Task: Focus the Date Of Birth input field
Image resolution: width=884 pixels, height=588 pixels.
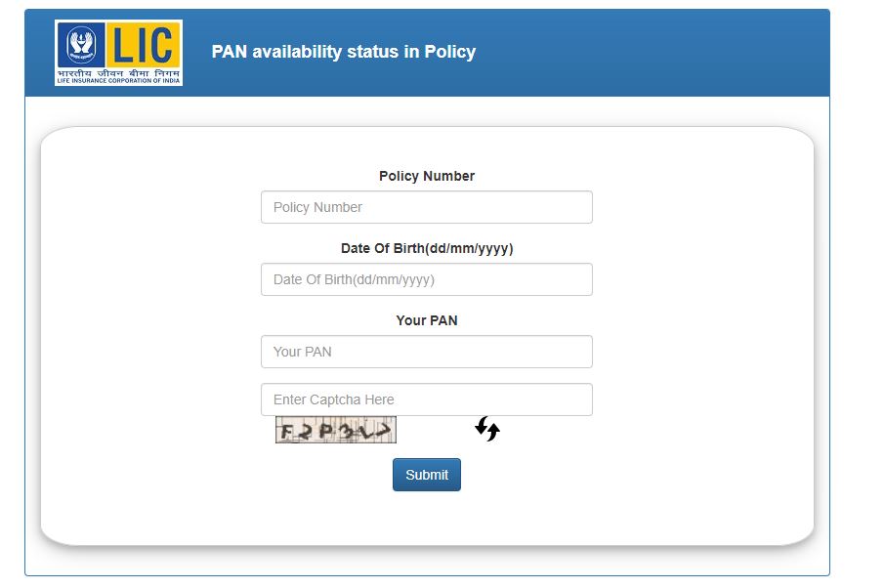Action: [x=427, y=279]
